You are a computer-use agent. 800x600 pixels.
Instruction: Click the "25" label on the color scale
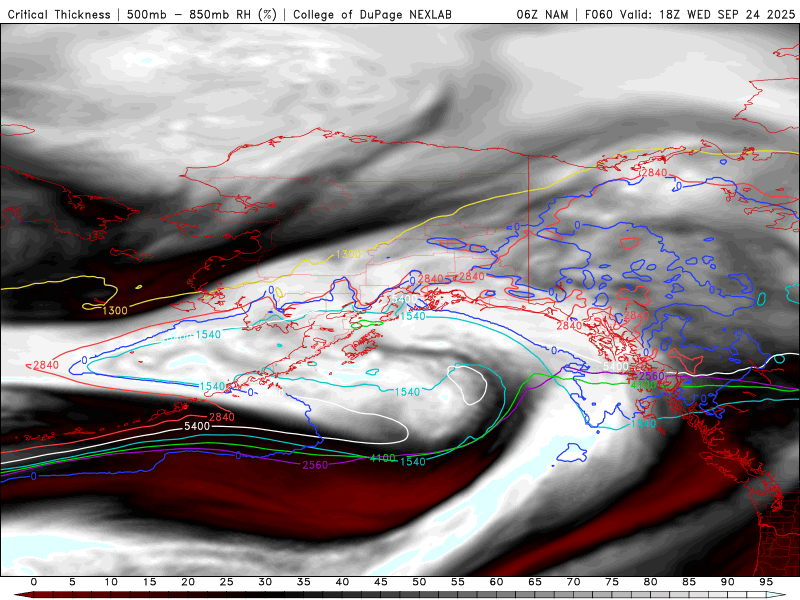click(x=227, y=582)
